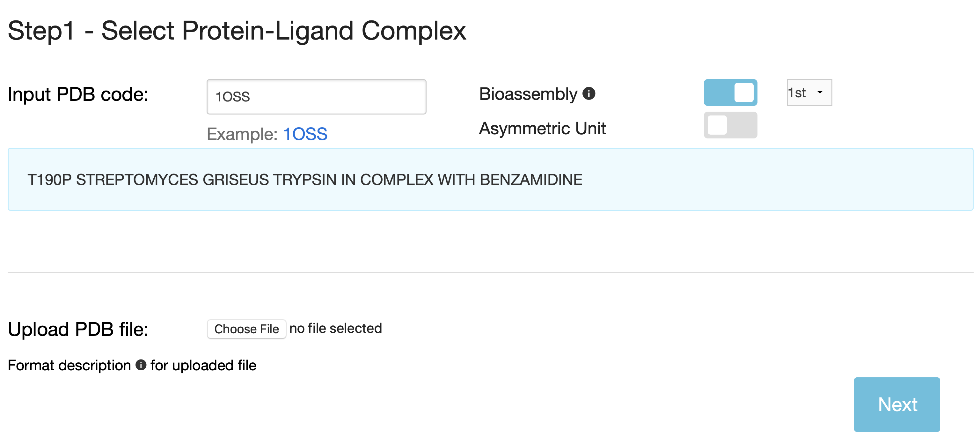Click the Asymmetric Unit label text
980x437 pixels.
[542, 128]
